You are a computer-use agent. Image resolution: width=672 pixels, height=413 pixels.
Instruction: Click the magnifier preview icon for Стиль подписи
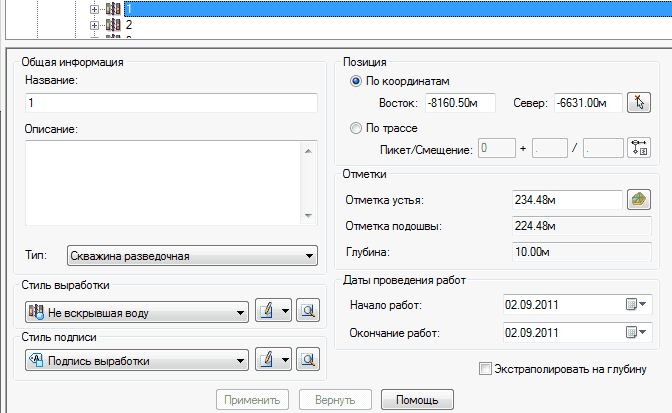307,359
